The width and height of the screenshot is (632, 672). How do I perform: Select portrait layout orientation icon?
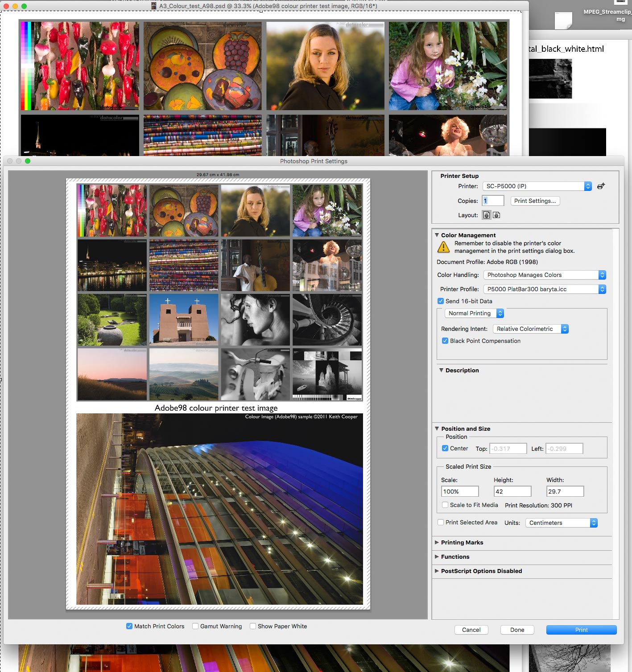[x=487, y=215]
